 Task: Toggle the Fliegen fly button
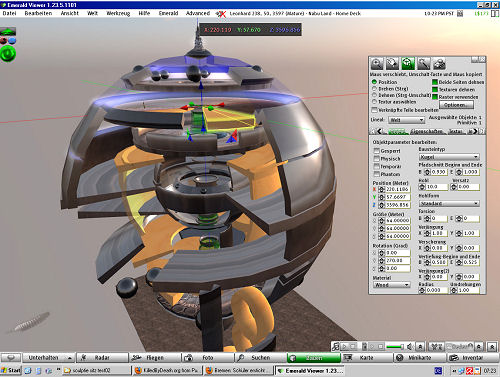pyautogui.click(x=155, y=358)
